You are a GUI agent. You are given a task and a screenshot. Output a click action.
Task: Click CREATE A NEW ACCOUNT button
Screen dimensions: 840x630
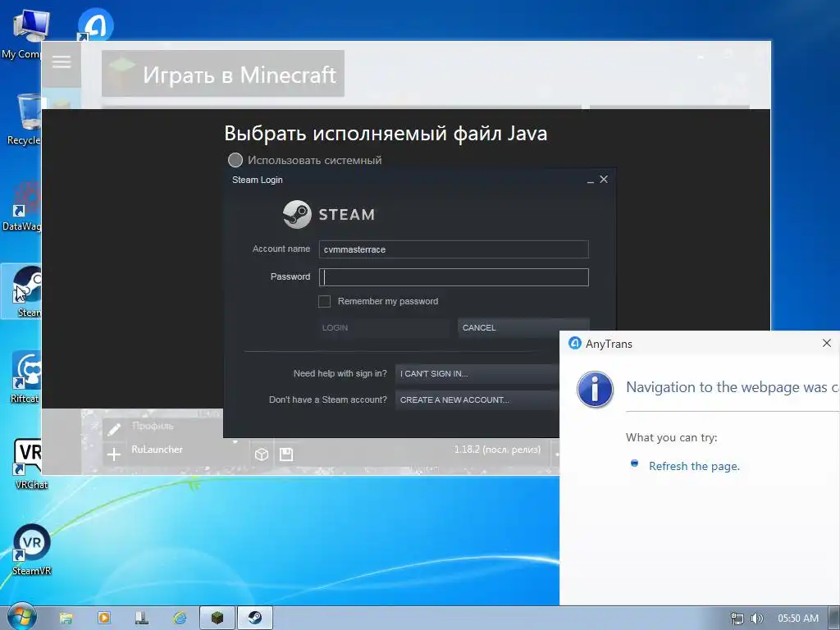tap(477, 400)
